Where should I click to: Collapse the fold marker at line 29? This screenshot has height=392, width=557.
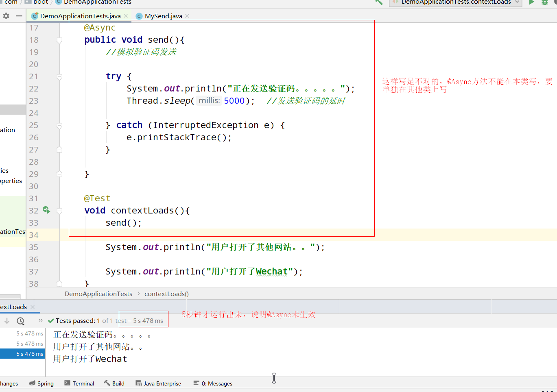(59, 174)
